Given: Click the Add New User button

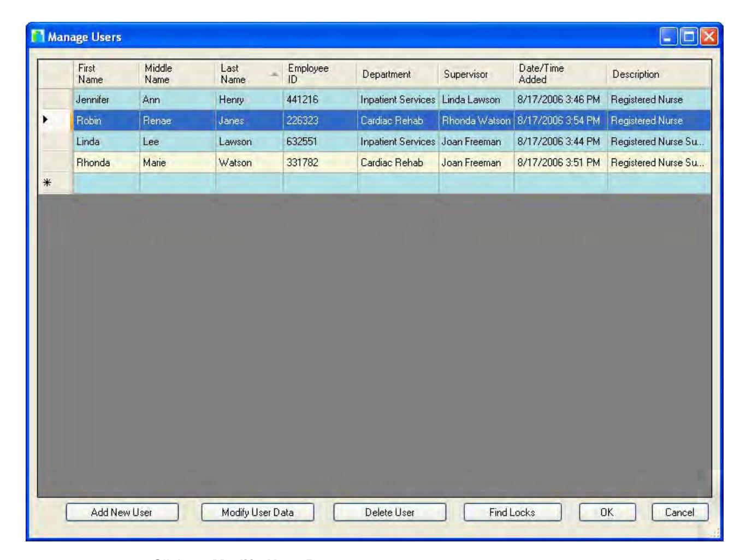Looking at the screenshot, I should pos(122,512).
